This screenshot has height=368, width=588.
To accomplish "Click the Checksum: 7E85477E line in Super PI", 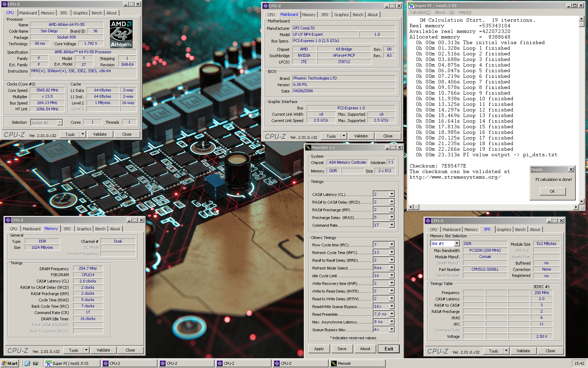I will (438, 166).
